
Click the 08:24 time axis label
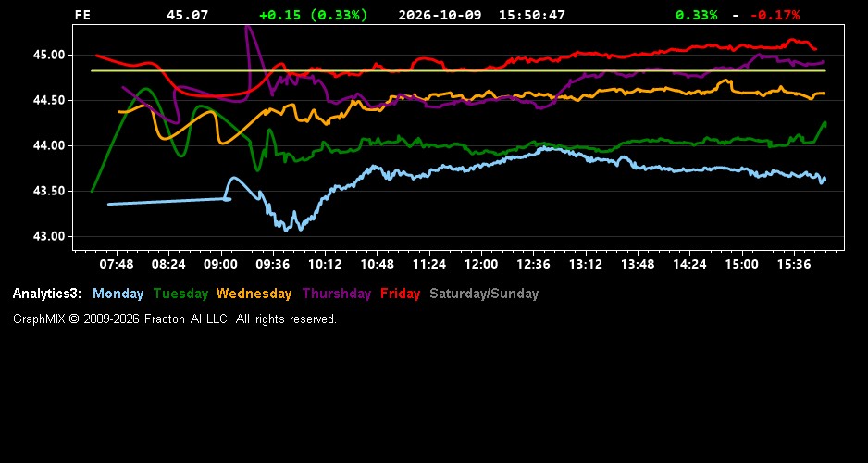click(168, 264)
